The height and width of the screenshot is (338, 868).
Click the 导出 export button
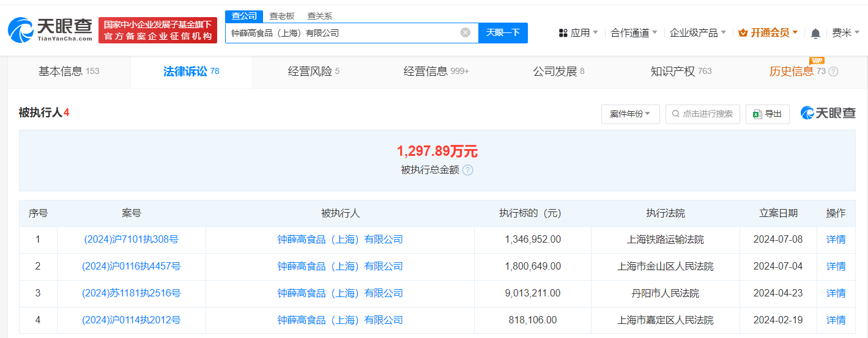click(x=768, y=114)
